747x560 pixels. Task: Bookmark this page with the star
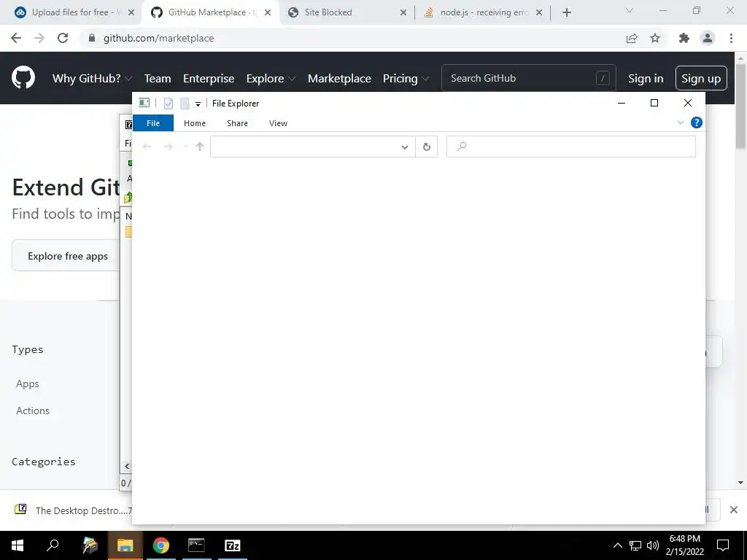point(655,38)
